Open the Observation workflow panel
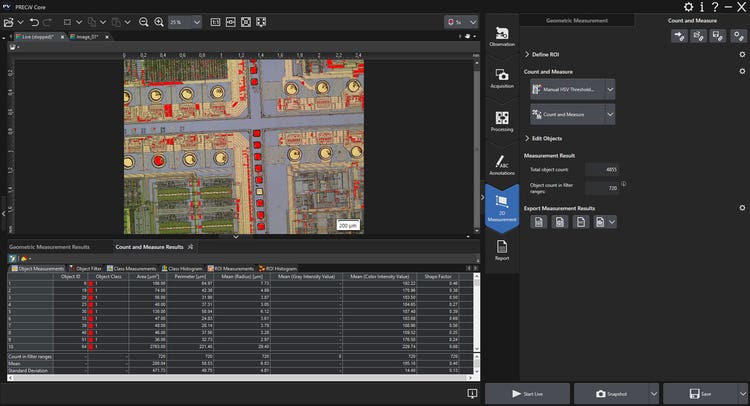Viewport: 750px width, 406px height. click(502, 39)
